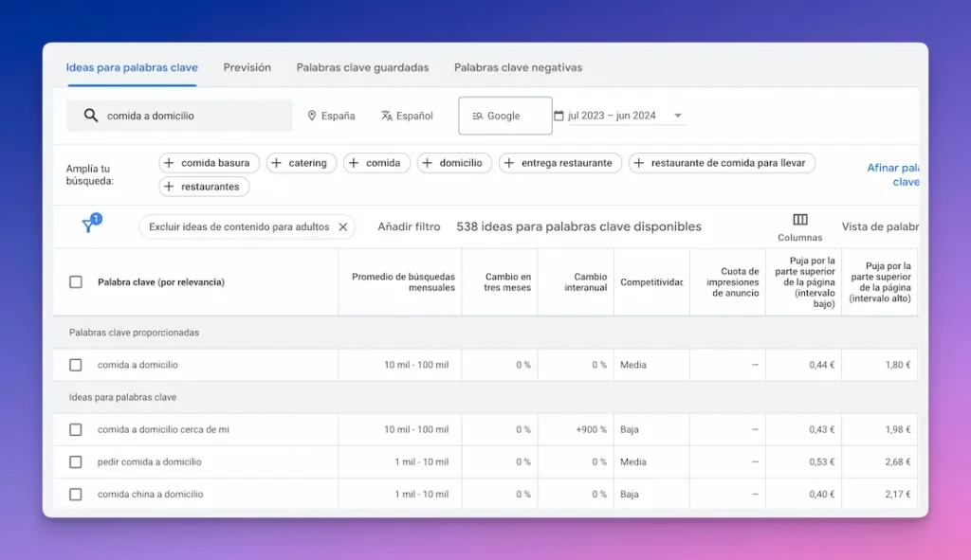Open the Palabras clave guardadas tab
This screenshot has width=971, height=560.
pyautogui.click(x=362, y=67)
